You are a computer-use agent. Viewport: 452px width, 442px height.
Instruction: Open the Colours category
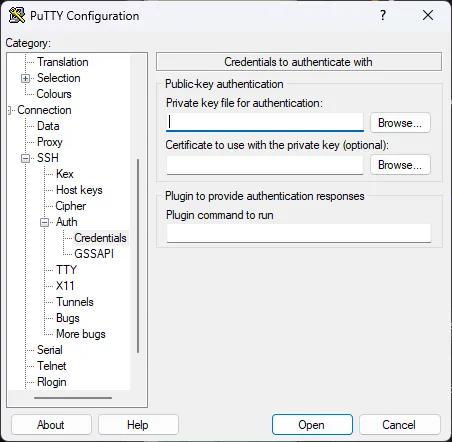pyautogui.click(x=54, y=94)
